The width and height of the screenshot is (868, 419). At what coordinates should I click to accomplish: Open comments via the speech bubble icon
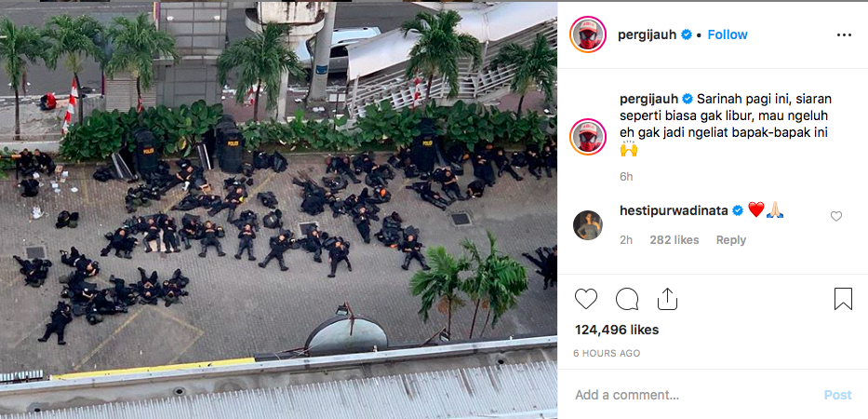tap(627, 299)
